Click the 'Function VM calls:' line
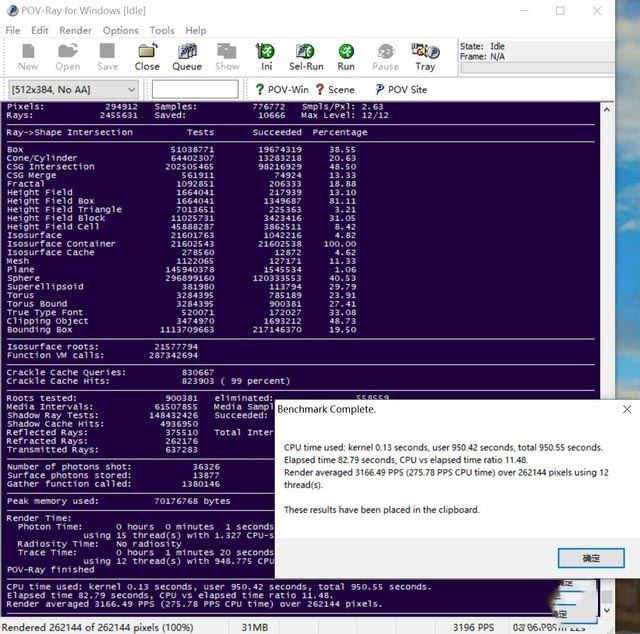 (x=102, y=355)
